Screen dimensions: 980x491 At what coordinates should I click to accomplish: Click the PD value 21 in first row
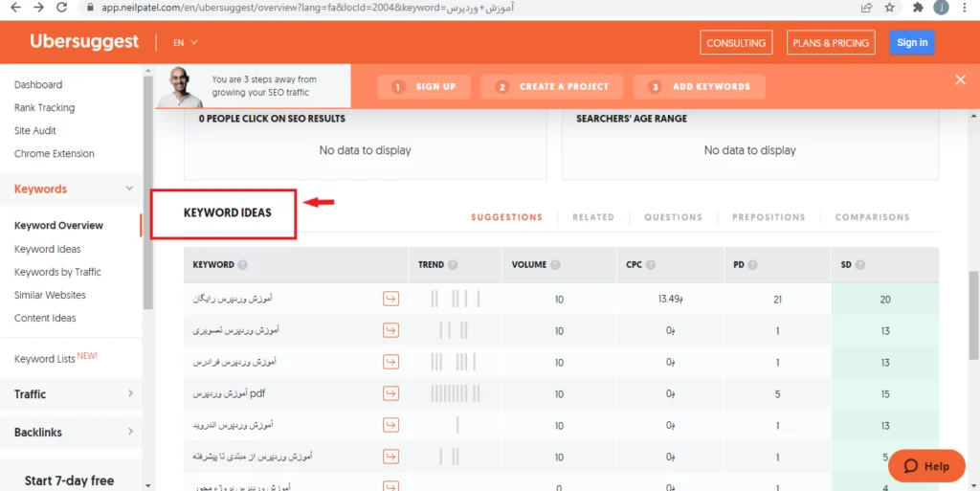pyautogui.click(x=777, y=300)
